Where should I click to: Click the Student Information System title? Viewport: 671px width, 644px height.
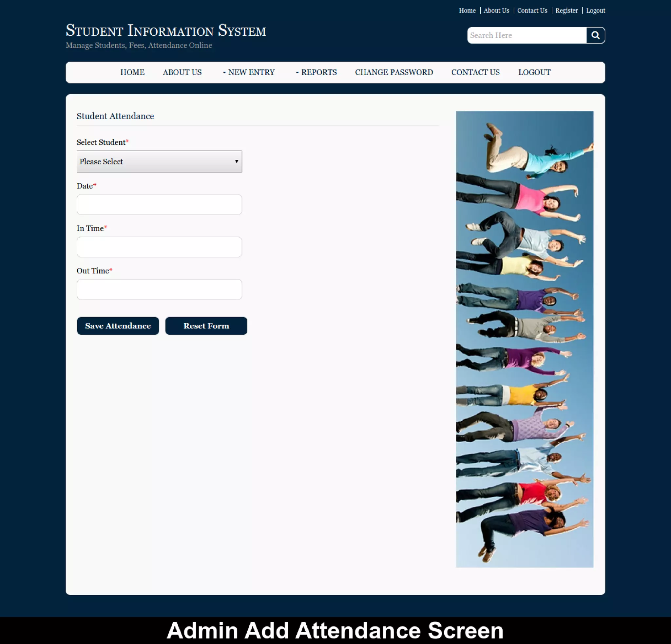click(166, 30)
